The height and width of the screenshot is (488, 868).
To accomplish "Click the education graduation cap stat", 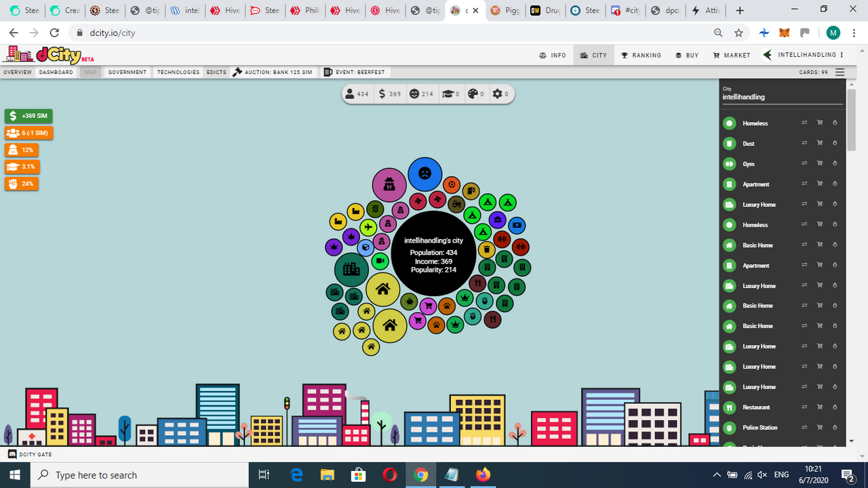I will click(x=451, y=94).
